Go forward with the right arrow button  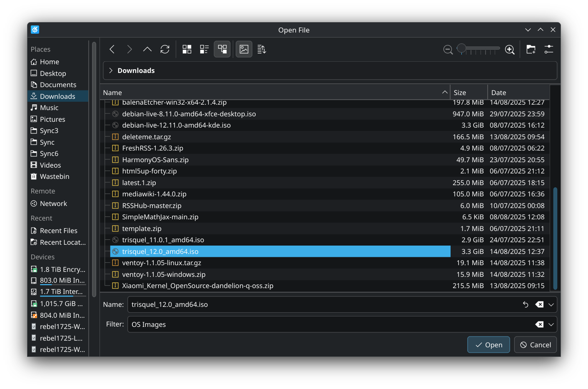130,50
